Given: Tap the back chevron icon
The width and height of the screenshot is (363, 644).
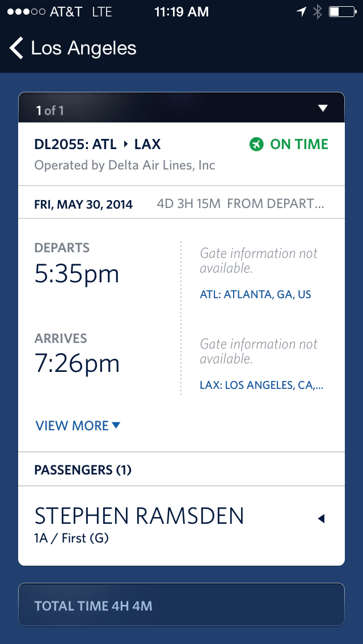Looking at the screenshot, I should click(x=16, y=48).
